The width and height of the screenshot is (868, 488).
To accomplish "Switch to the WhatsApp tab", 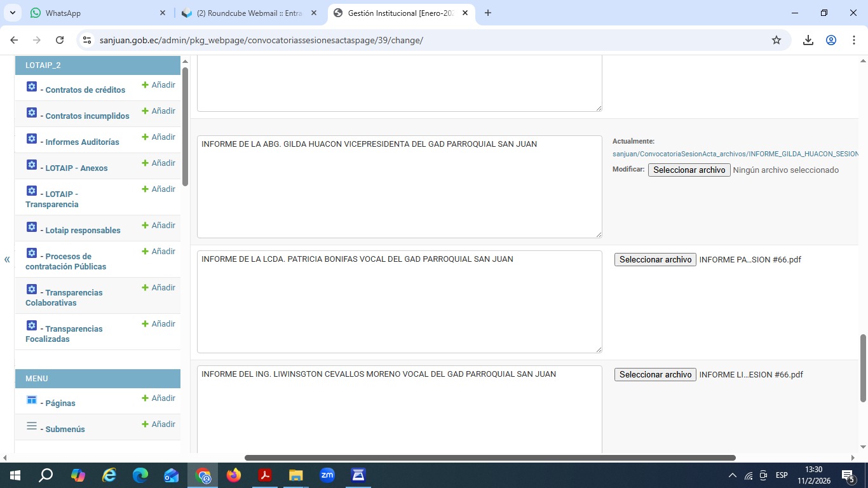I will [95, 13].
